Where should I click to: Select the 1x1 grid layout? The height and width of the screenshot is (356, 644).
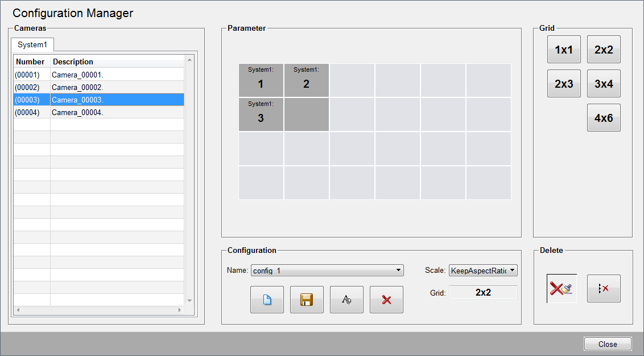(564, 50)
